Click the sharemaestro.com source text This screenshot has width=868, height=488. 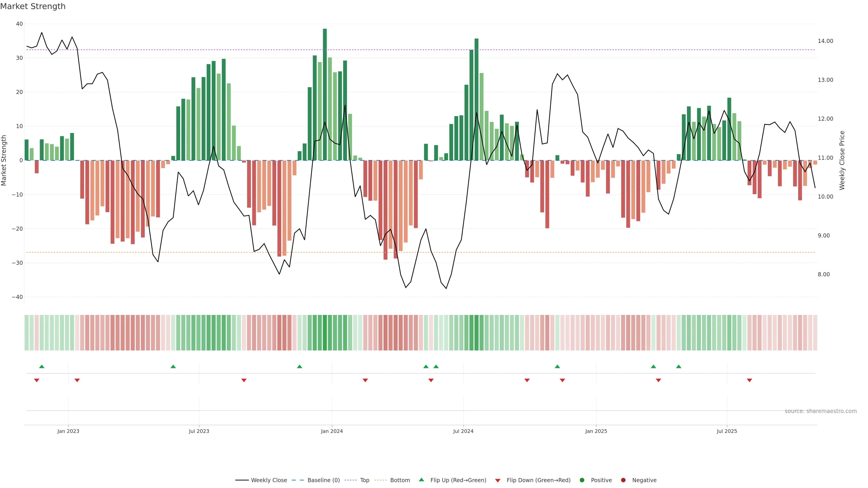click(821, 411)
